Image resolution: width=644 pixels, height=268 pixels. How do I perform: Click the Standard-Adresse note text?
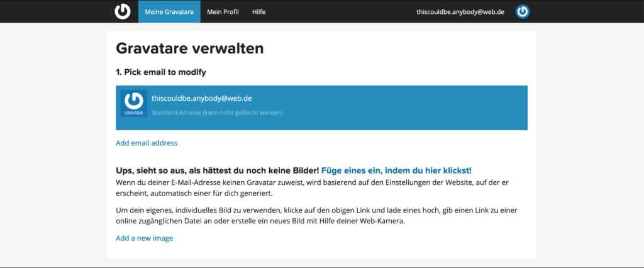217,112
